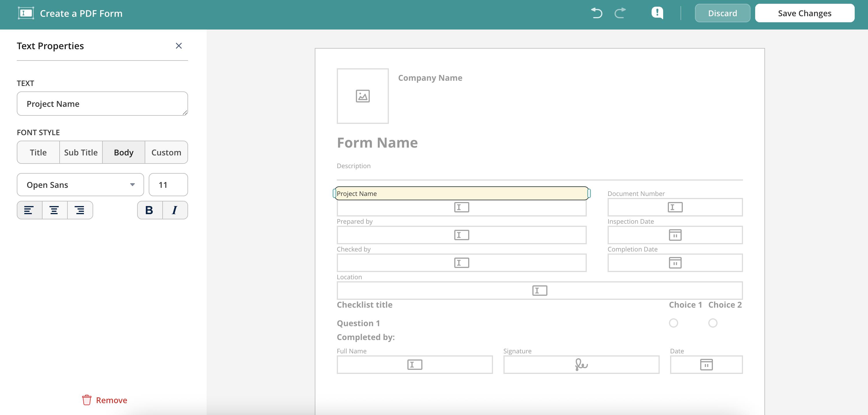The width and height of the screenshot is (868, 415).
Task: Align text to the right
Action: point(80,210)
